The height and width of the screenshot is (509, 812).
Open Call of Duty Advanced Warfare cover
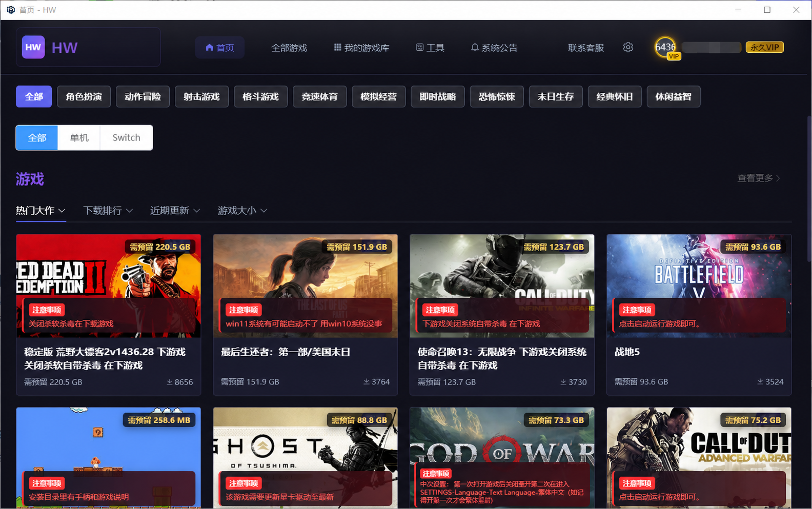699,458
